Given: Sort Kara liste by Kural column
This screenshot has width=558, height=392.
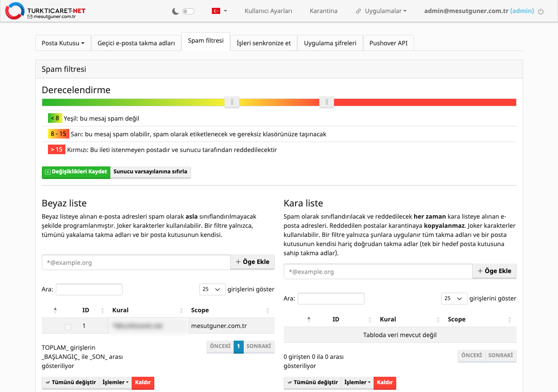Looking at the screenshot, I should coord(409,319).
